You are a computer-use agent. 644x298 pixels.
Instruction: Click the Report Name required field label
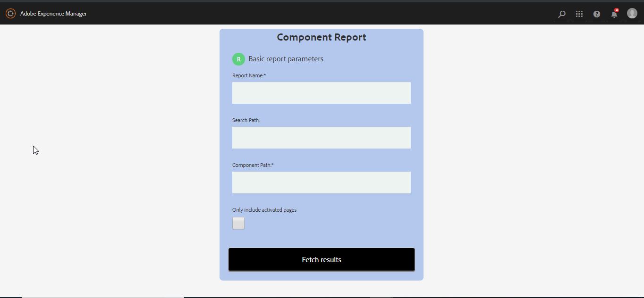pos(249,75)
